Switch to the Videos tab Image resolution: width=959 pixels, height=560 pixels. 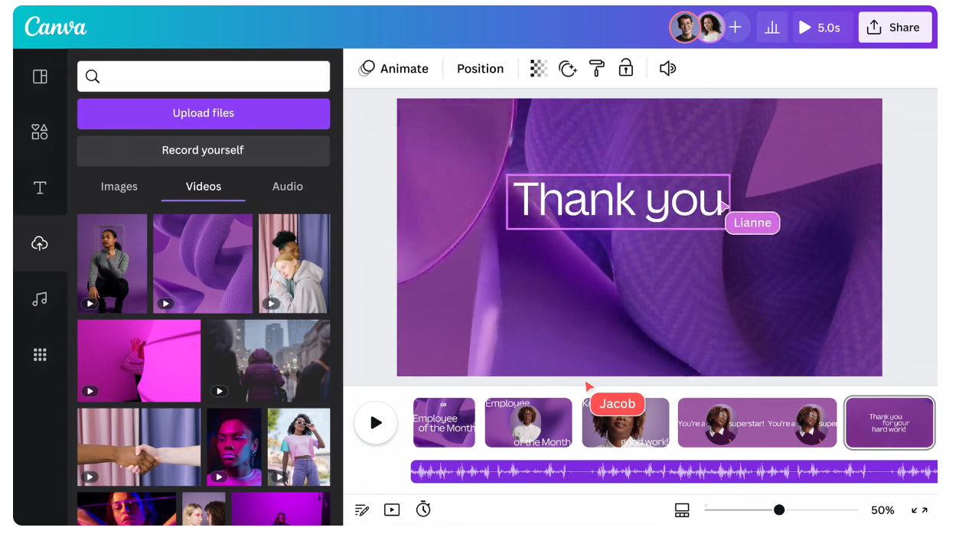click(x=202, y=186)
